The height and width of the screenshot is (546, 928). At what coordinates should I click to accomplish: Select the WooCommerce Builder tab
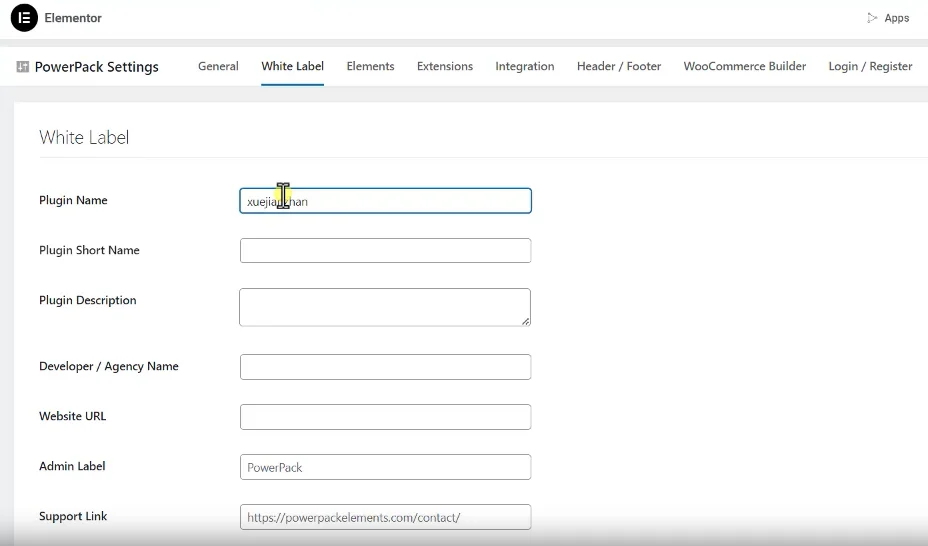click(x=745, y=66)
